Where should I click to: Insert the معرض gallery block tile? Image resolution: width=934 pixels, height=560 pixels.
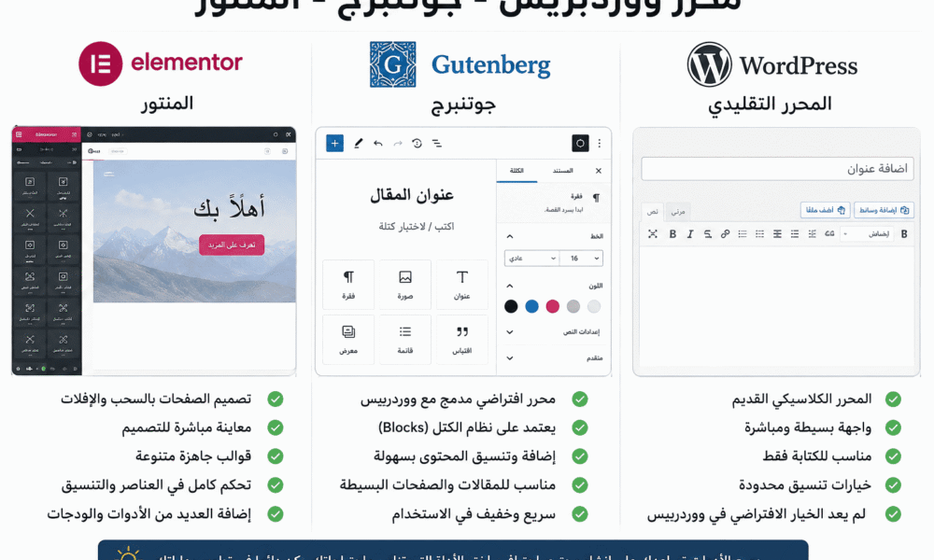(x=348, y=339)
